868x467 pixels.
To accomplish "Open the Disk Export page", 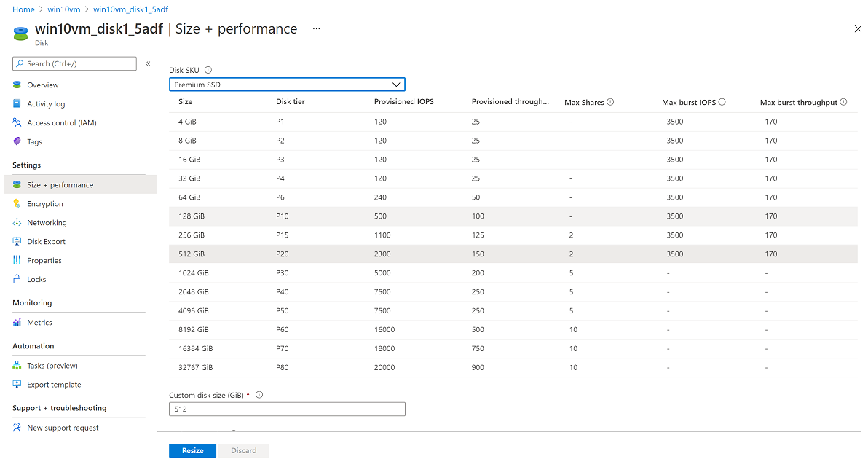I will pos(47,241).
